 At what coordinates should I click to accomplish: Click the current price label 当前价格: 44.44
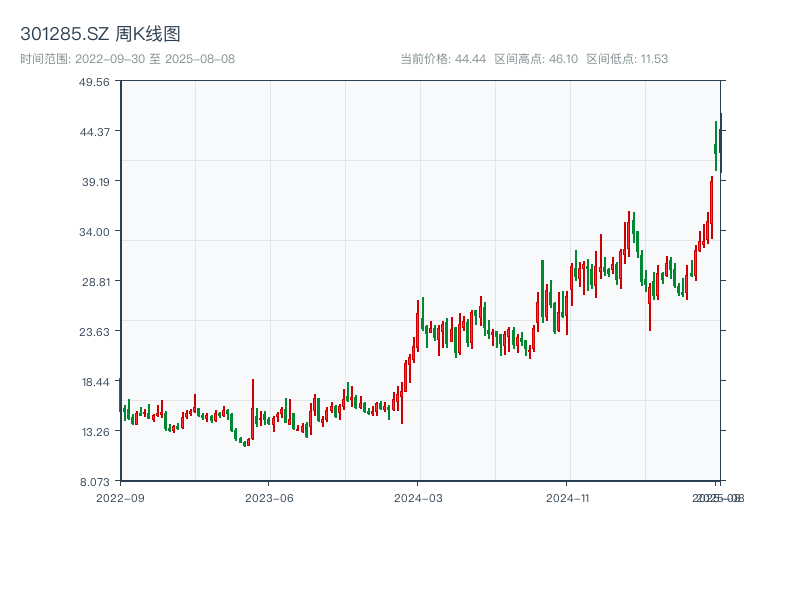tap(443, 59)
